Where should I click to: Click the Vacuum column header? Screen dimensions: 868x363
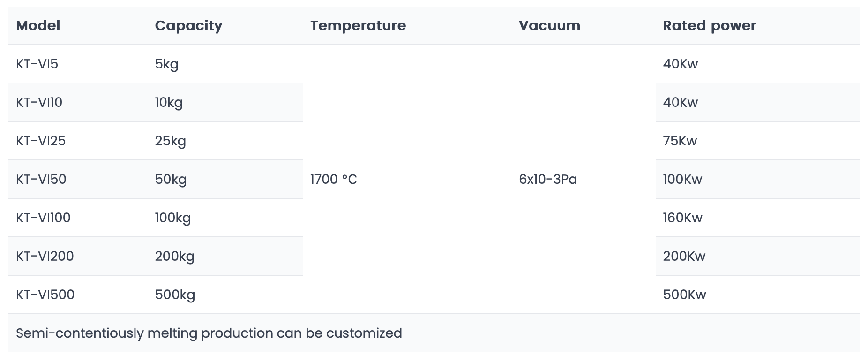tap(549, 25)
